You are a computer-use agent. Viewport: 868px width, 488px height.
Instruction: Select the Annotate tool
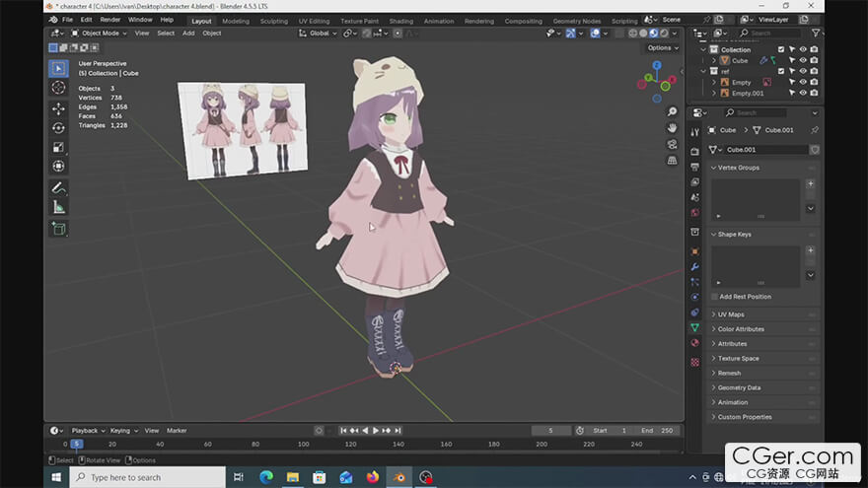58,187
